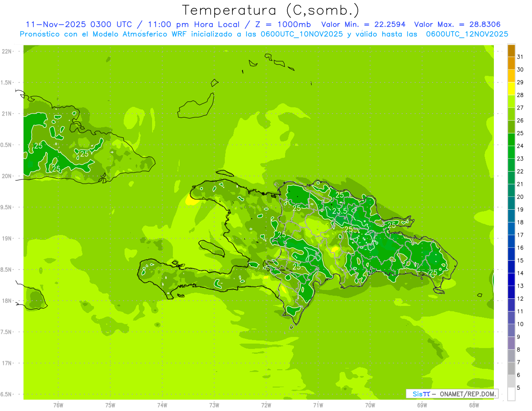Click the colorbar scale label "28"
This screenshot has height=411, width=532.
pos(520,95)
